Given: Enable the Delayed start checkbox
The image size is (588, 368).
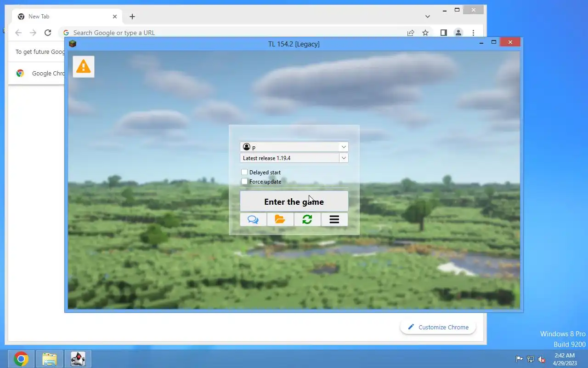Looking at the screenshot, I should click(244, 172).
